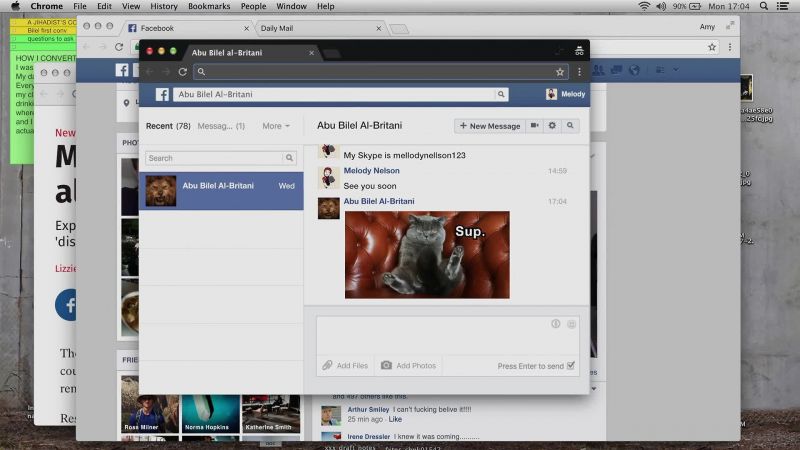Open Notification Center icon

point(783,6)
